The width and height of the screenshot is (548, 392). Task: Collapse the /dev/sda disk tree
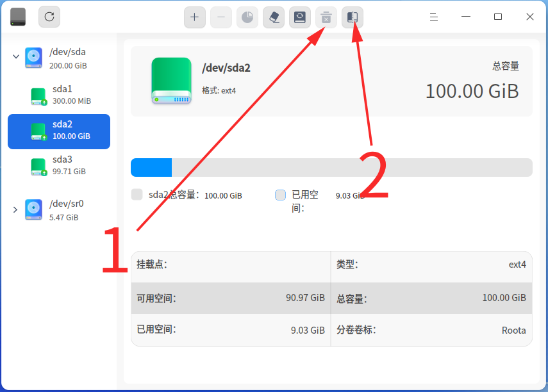pos(16,56)
